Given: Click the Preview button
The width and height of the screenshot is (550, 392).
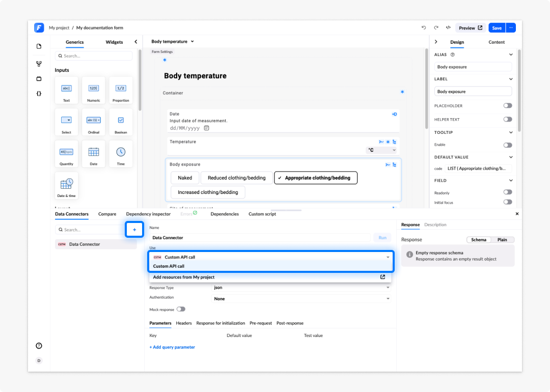Looking at the screenshot, I should [471, 28].
